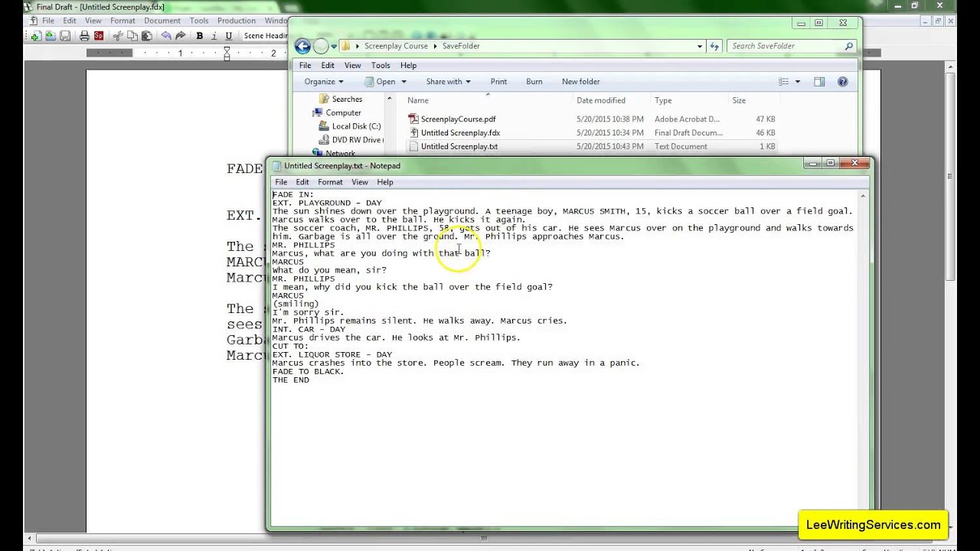Click Cut scissors icon in Final Draft
Screen dimensions: 980x551
118,36
